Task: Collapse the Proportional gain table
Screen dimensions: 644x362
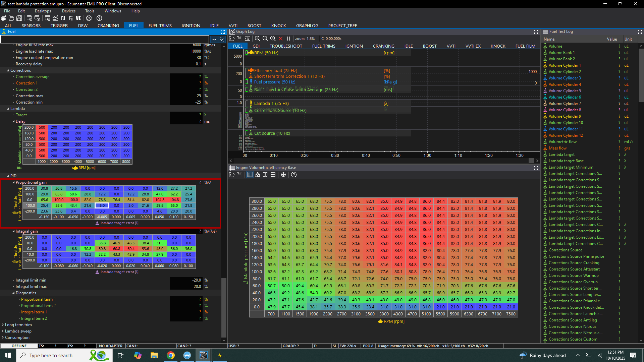Action: (13, 182)
